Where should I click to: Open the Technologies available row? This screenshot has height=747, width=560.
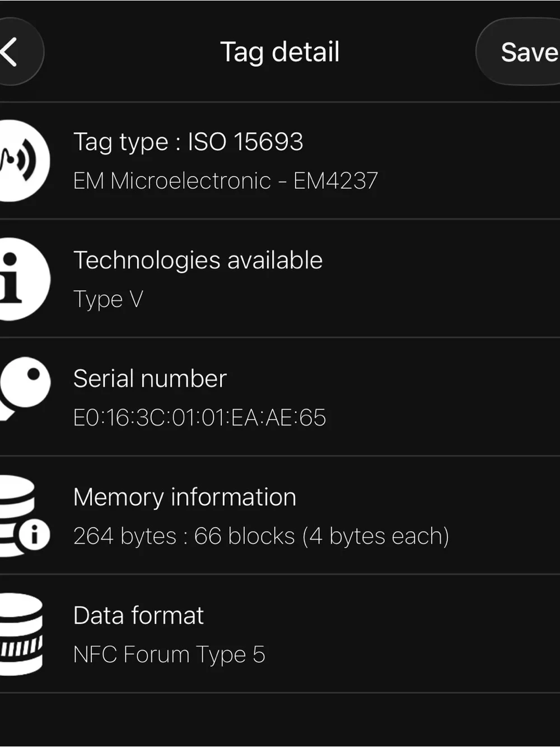(x=280, y=279)
